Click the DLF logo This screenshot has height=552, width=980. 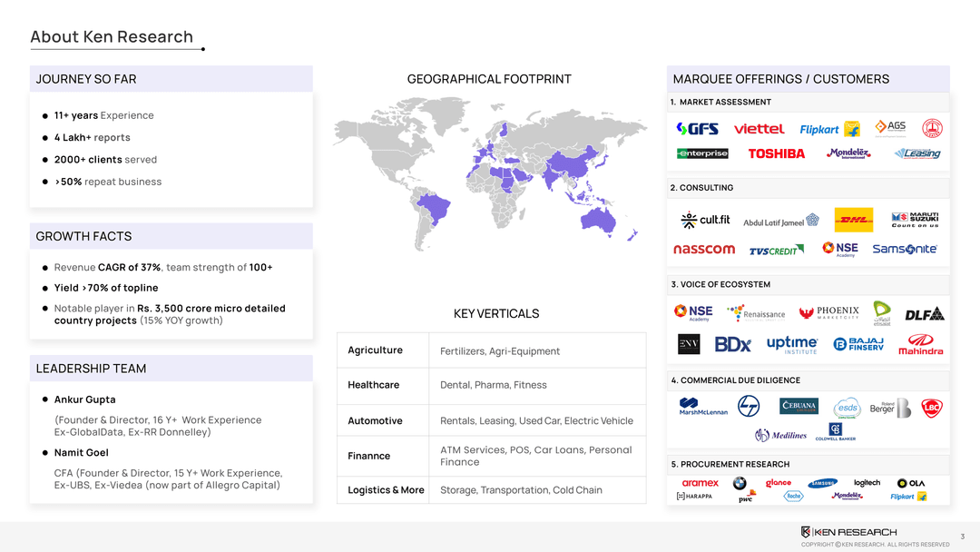point(924,313)
